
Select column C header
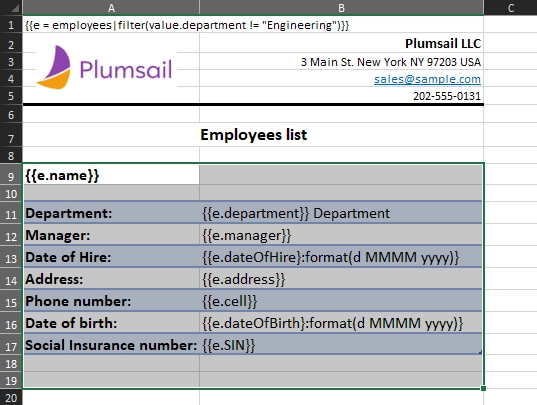click(511, 8)
